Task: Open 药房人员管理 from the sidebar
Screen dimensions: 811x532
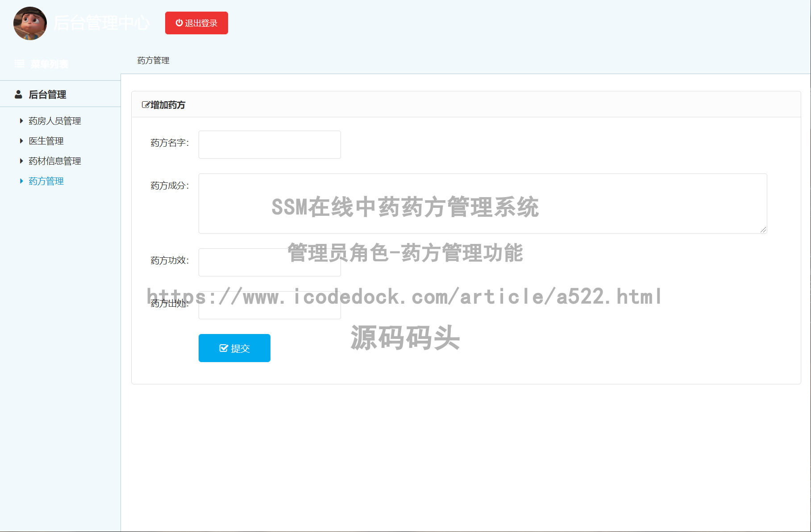Action: [x=54, y=120]
